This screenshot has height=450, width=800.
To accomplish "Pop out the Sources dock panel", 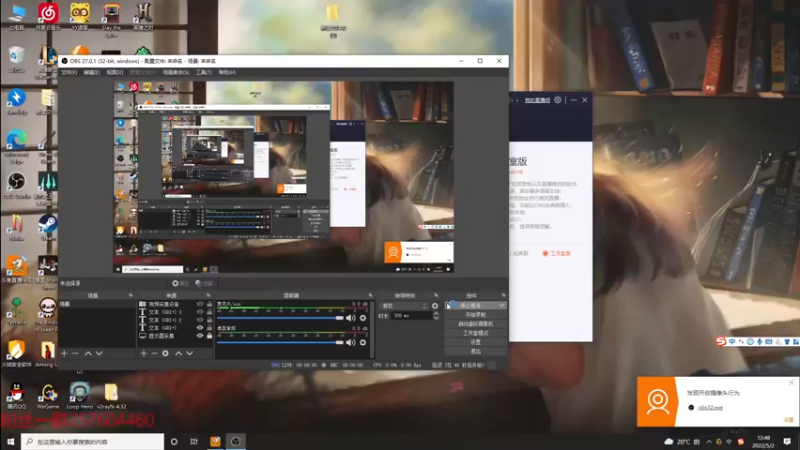I will point(208,295).
